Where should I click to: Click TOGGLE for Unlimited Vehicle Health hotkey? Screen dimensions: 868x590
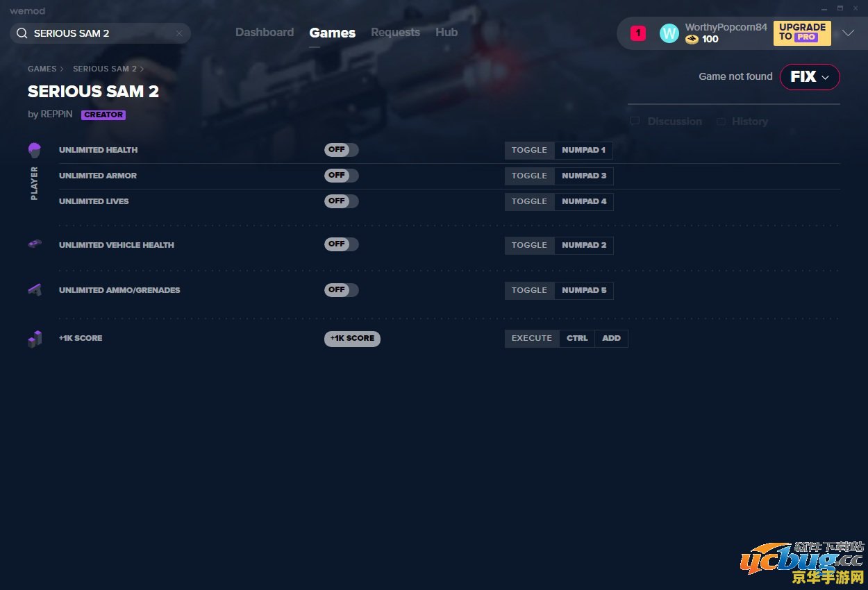529,245
